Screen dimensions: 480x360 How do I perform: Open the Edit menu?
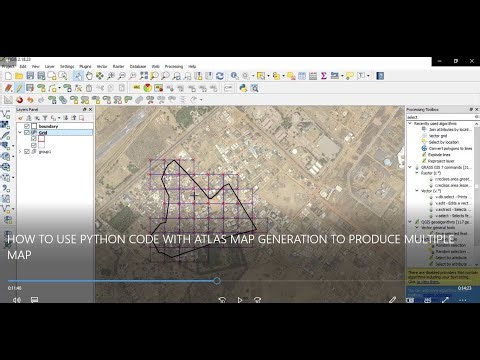coord(23,66)
